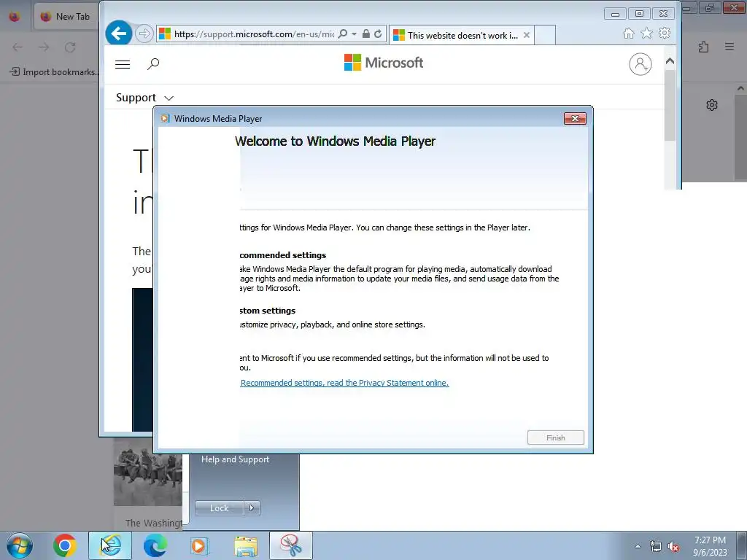This screenshot has width=747, height=560.
Task: Click the Lock button in Start menu
Action: 219,508
